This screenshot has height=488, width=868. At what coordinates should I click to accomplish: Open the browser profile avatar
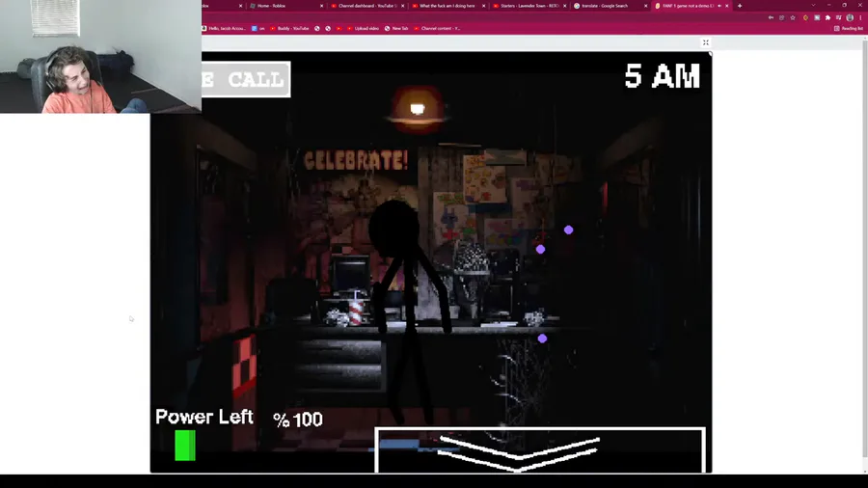pyautogui.click(x=851, y=17)
